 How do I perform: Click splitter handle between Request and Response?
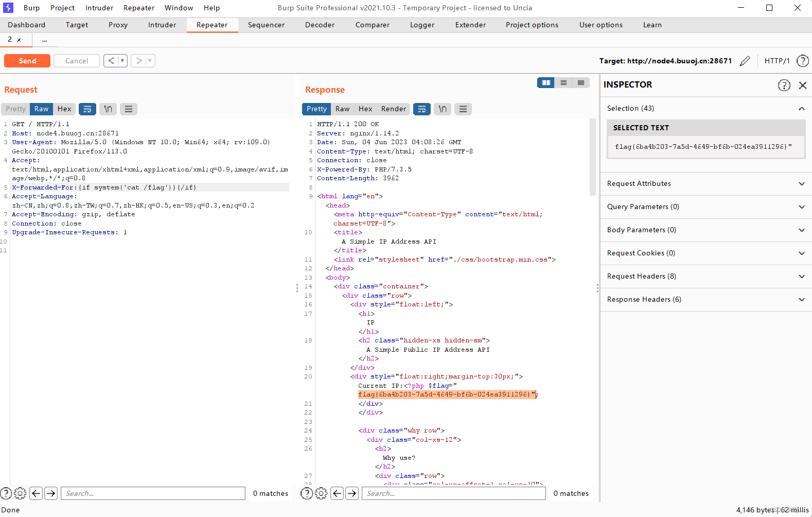coord(297,288)
